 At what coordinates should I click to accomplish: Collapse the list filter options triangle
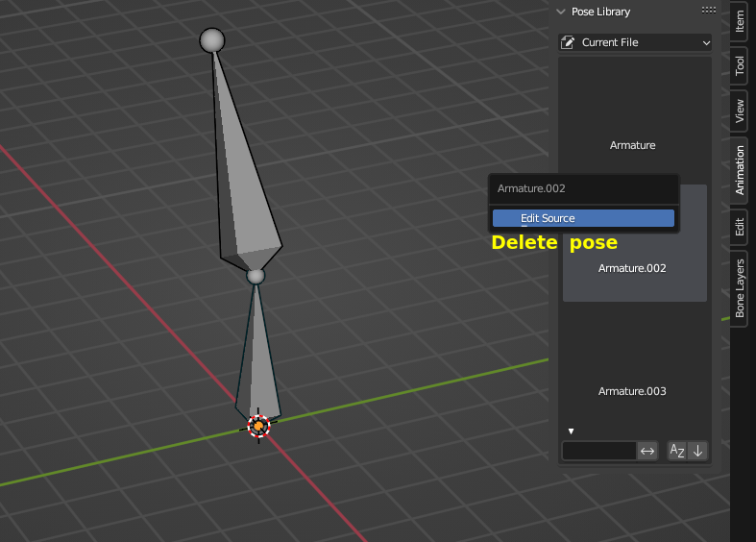point(571,431)
